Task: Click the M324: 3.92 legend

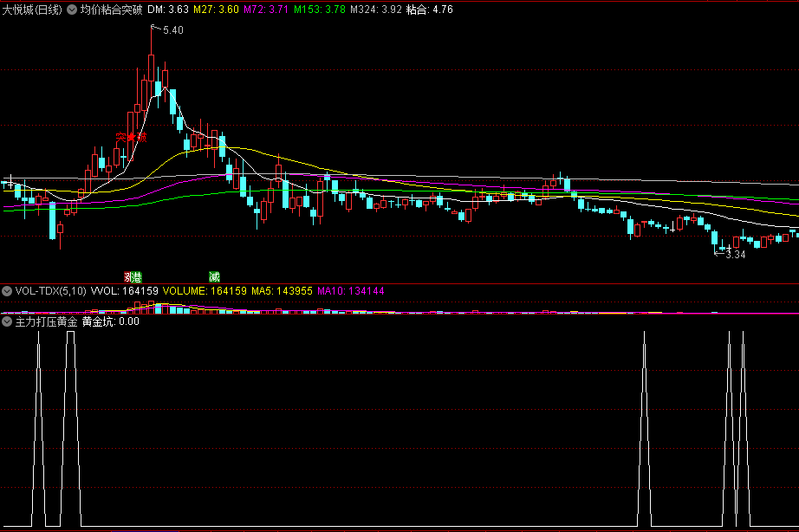Action: coord(376,10)
